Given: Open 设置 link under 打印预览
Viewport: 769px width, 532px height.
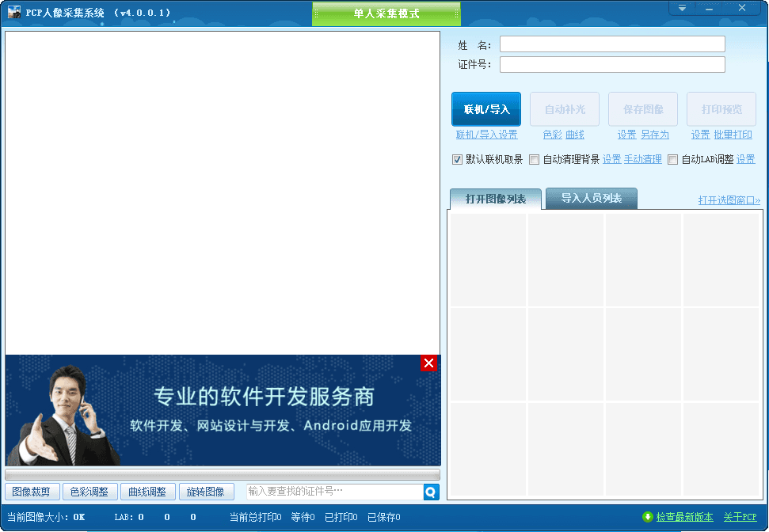Looking at the screenshot, I should 700,135.
